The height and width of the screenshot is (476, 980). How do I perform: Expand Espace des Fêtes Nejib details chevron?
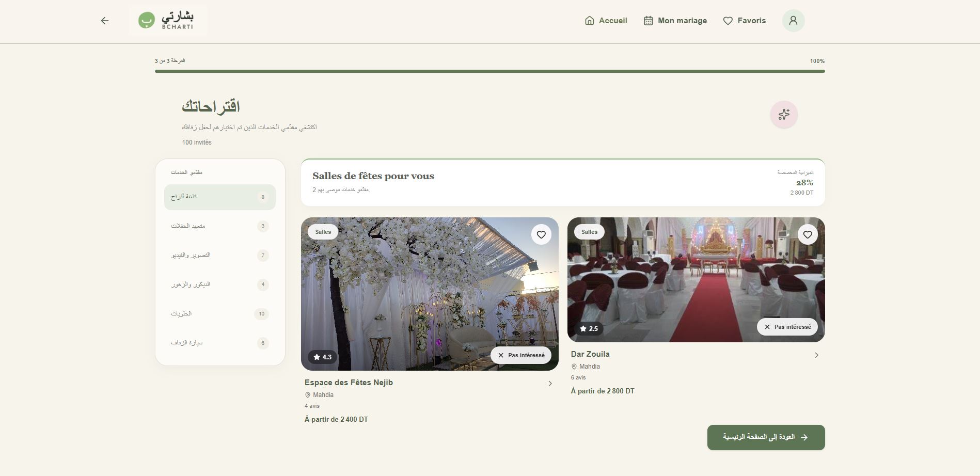[550, 384]
